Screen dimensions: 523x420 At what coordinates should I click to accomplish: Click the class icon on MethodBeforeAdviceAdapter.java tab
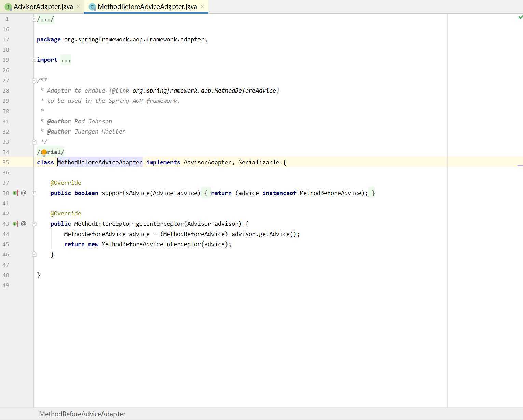pos(92,6)
